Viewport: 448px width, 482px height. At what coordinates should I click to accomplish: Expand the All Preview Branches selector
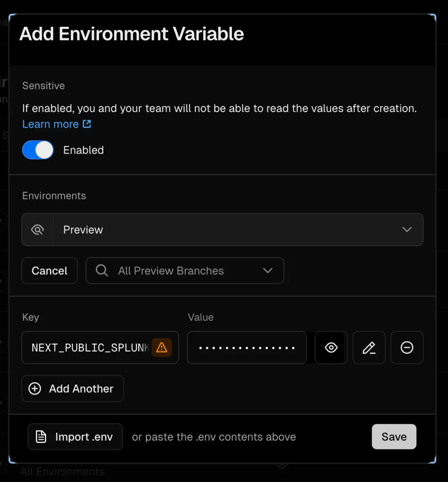pyautogui.click(x=185, y=271)
